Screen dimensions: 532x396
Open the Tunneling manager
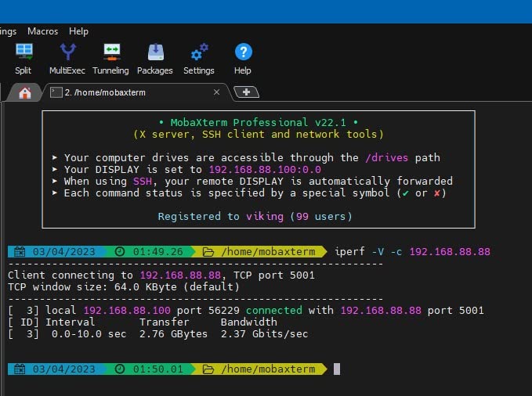tap(111, 59)
